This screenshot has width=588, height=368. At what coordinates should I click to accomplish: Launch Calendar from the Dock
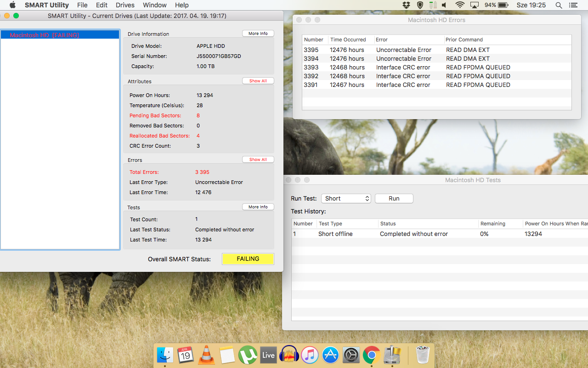pos(186,355)
